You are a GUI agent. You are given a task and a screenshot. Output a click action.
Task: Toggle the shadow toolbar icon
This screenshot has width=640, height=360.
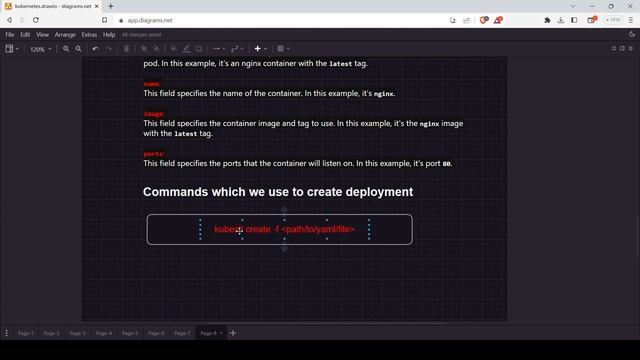point(199,49)
